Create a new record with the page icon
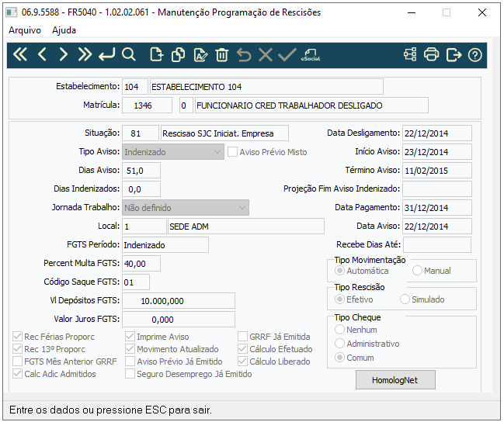This screenshot has width=504, height=422. click(x=157, y=54)
